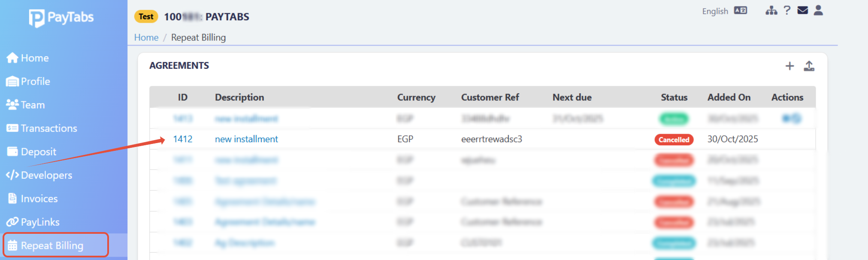Open the sitemap hierarchy icon in top bar

tap(771, 11)
